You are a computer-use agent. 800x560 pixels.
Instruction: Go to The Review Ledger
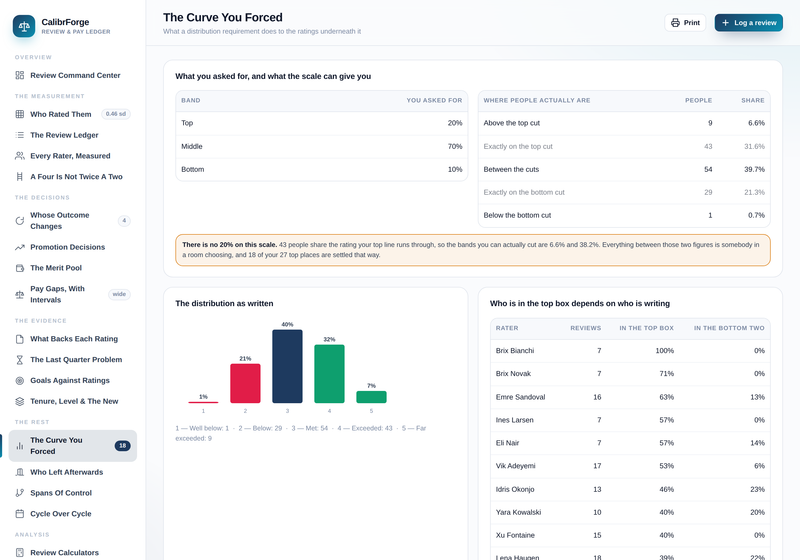pyautogui.click(x=72, y=135)
